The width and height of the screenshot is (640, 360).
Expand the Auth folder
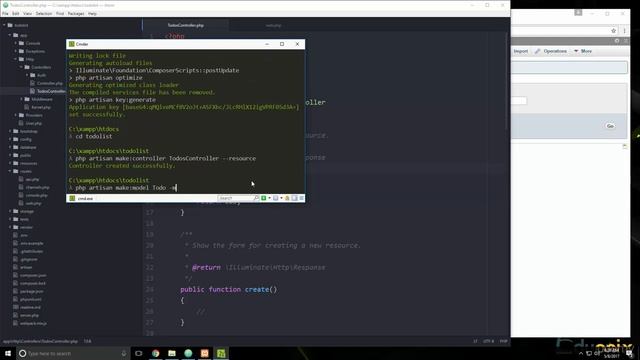tap(27, 75)
